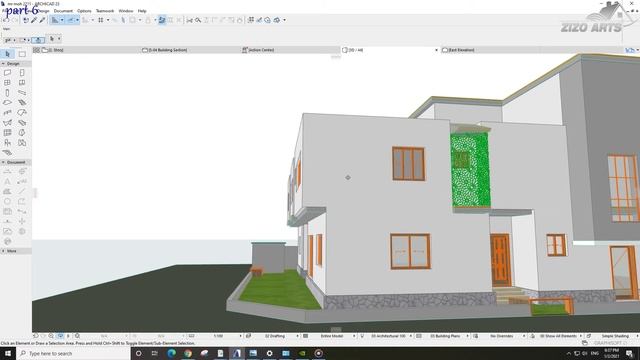Image resolution: width=640 pixels, height=360 pixels.
Task: Toggle Guide Lines on the toolbar
Action: [55, 20]
